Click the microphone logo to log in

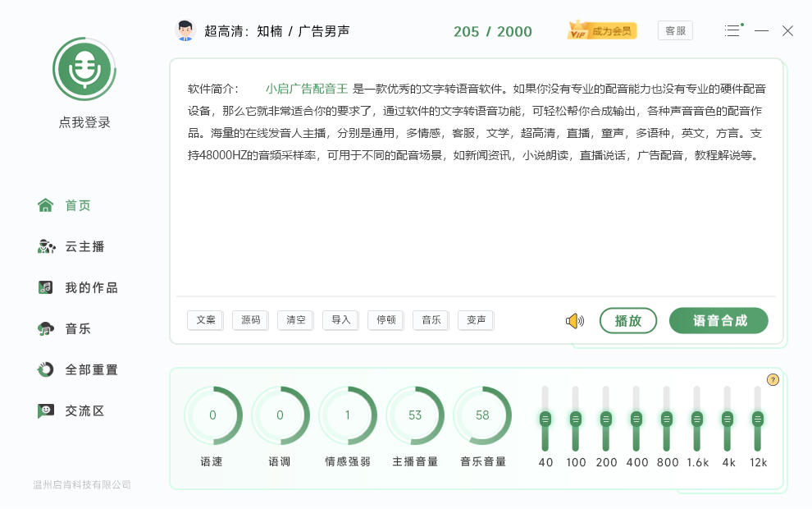click(84, 70)
